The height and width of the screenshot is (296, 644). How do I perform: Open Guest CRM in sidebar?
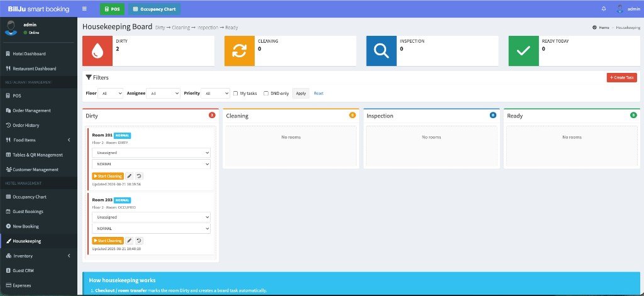[38, 270]
